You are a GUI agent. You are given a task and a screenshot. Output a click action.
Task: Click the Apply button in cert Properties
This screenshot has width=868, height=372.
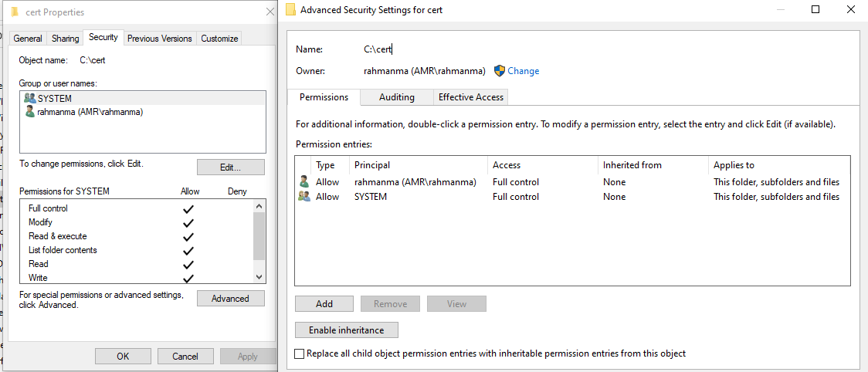pyautogui.click(x=247, y=357)
